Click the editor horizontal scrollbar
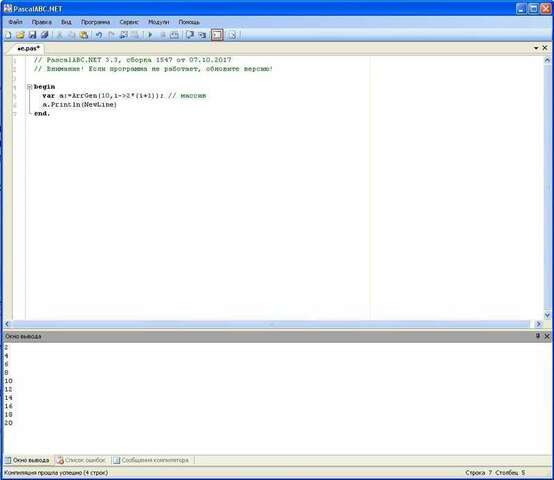Image resolution: width=554 pixels, height=480 pixels. (x=272, y=324)
